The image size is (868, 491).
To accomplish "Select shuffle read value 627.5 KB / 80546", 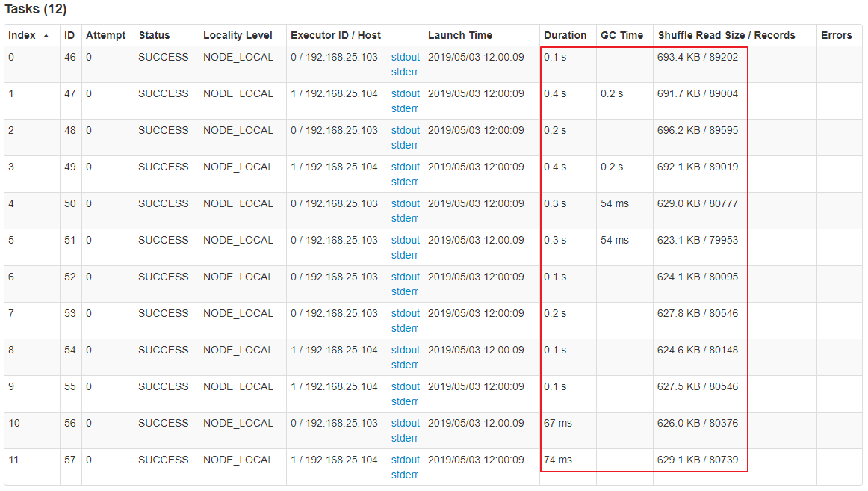I will coord(698,386).
